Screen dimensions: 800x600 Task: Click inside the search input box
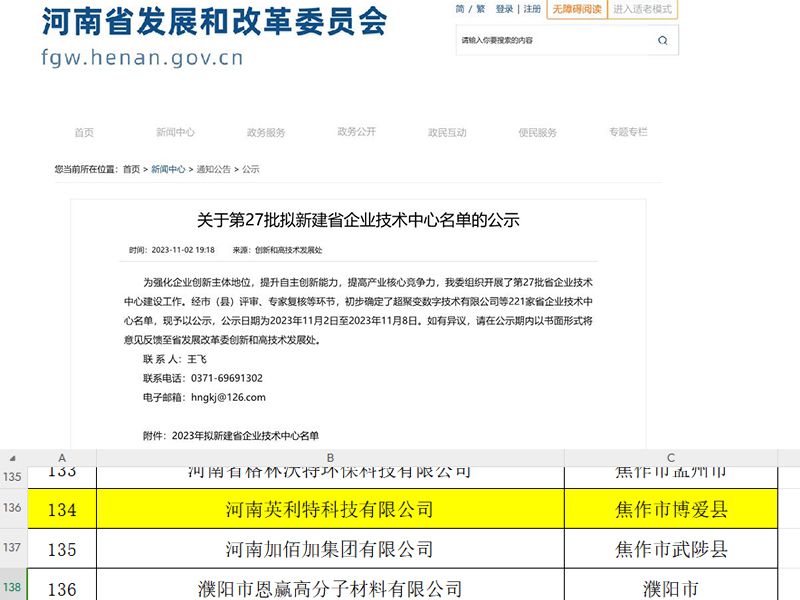pos(550,41)
